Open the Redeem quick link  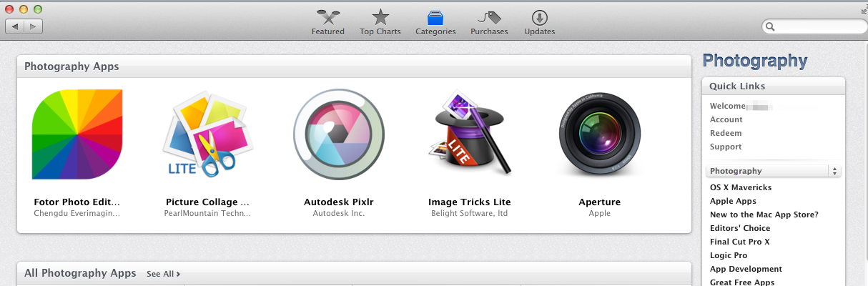726,133
